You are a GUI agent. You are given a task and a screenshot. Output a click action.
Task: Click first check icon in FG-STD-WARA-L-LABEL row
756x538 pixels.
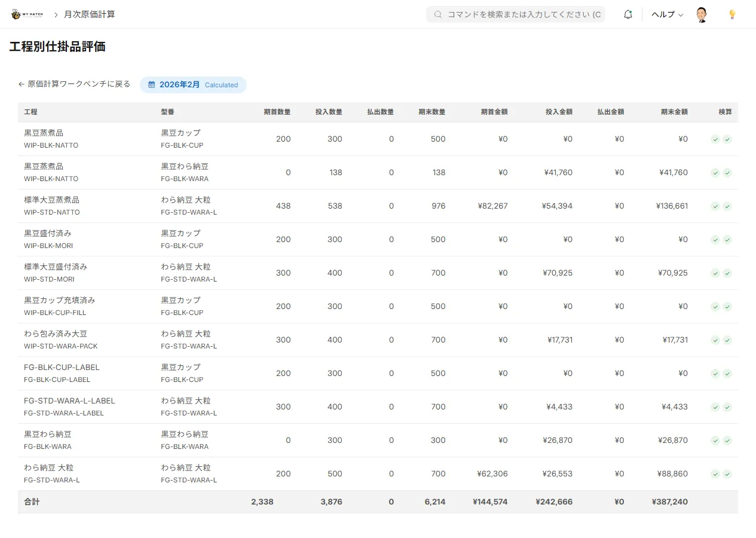pos(715,407)
